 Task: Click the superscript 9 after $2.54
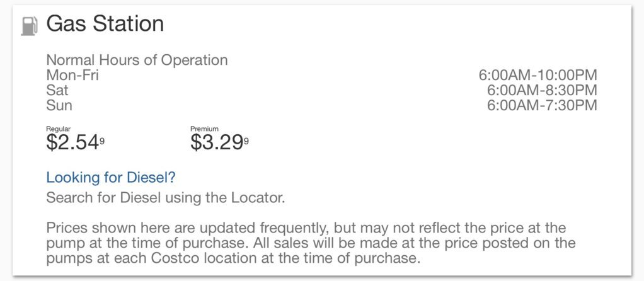point(102,141)
